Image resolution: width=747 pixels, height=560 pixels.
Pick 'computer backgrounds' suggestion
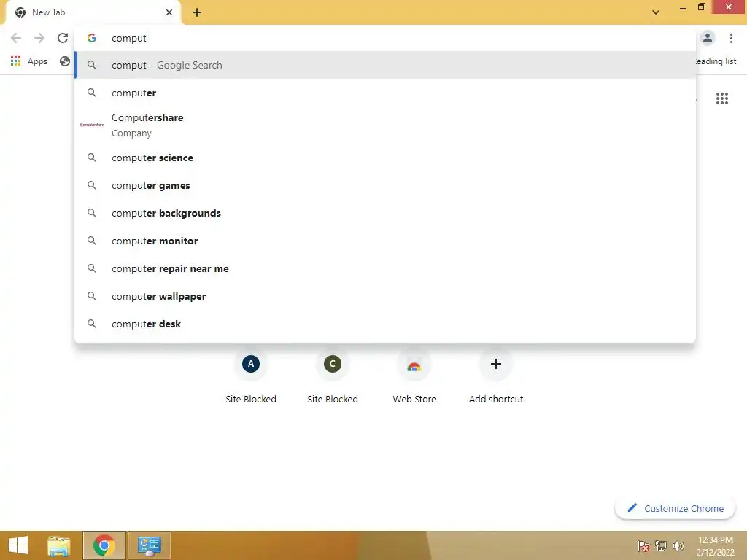385,213
